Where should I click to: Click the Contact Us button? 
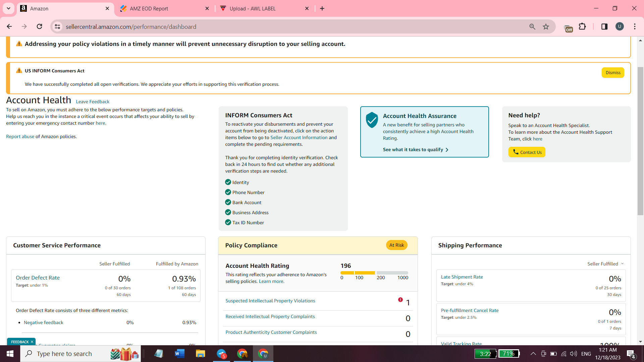click(527, 152)
